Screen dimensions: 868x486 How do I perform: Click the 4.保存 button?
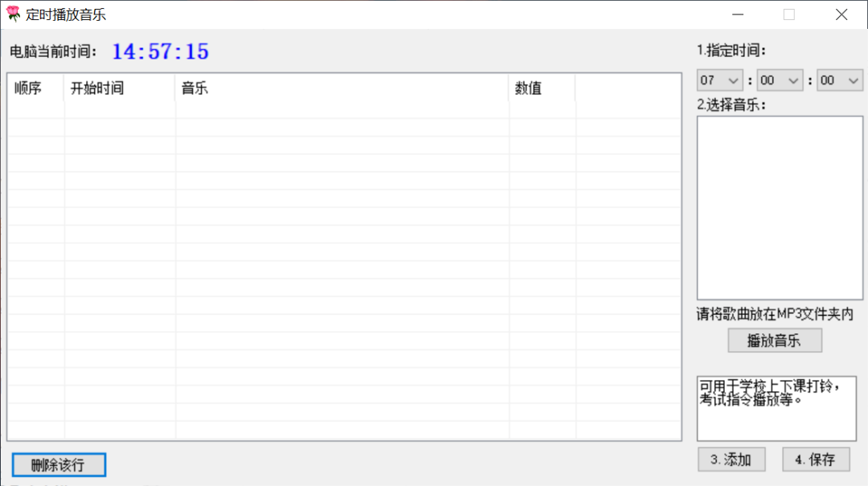pyautogui.click(x=816, y=459)
